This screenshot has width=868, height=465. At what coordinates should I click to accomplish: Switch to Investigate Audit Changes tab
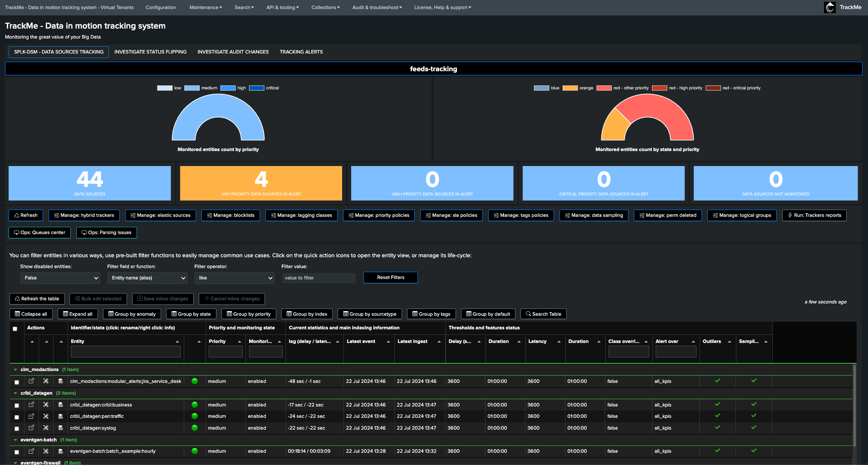point(233,52)
